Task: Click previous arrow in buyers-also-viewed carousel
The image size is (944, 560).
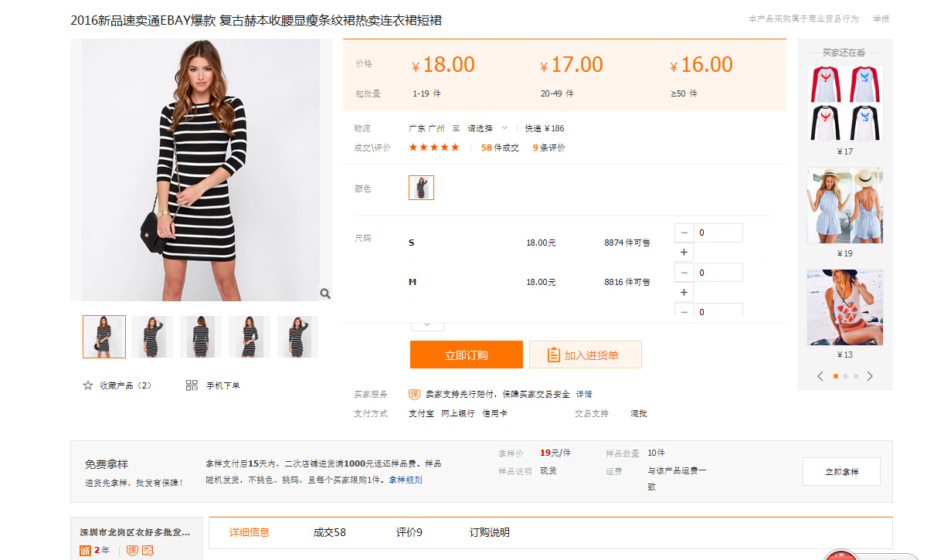Action: coord(820,376)
